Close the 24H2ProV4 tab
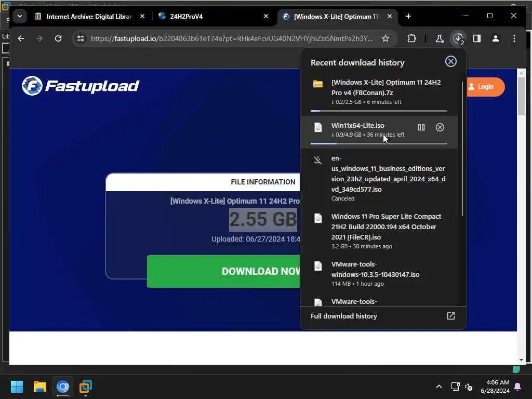This screenshot has width=532, height=399. click(x=266, y=16)
